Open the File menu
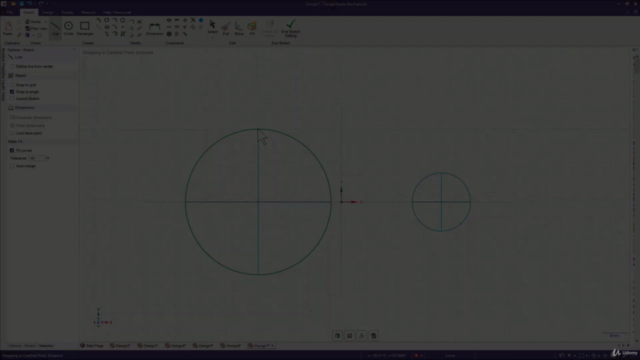This screenshot has height=360, width=640. [9, 13]
